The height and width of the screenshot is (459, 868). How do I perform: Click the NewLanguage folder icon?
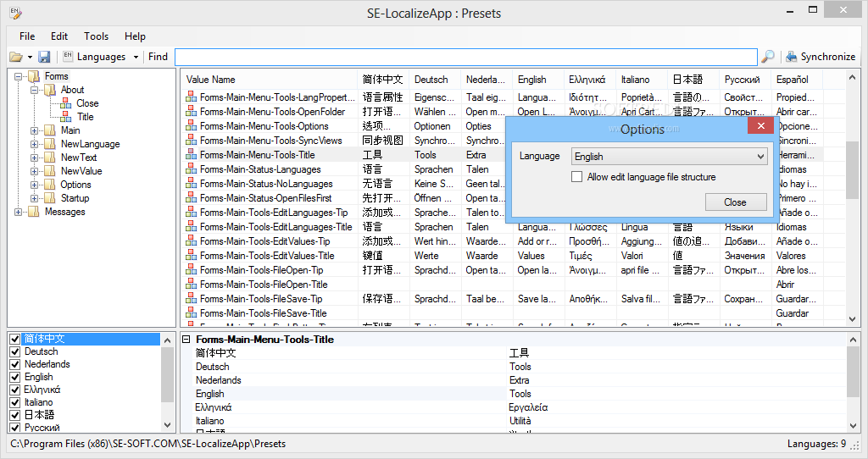coord(50,144)
